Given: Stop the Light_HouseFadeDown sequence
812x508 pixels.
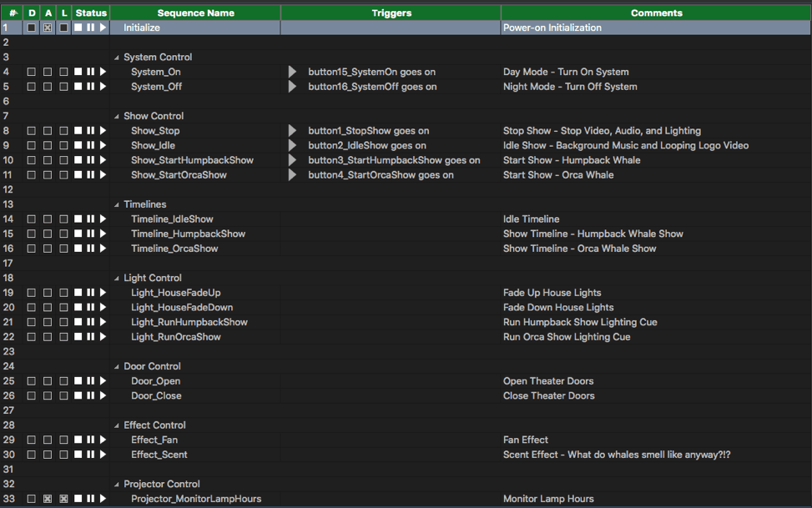Looking at the screenshot, I should click(78, 307).
